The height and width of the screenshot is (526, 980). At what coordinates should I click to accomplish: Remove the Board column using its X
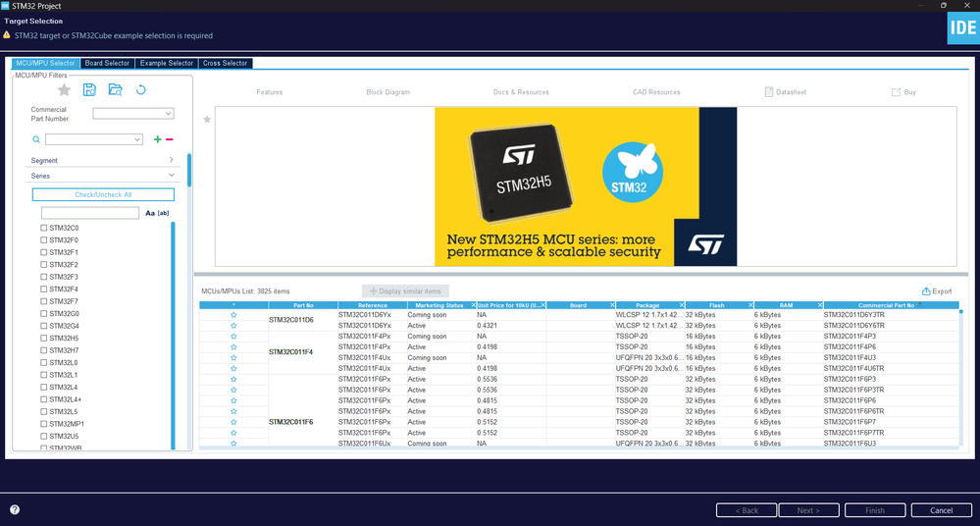tap(612, 305)
